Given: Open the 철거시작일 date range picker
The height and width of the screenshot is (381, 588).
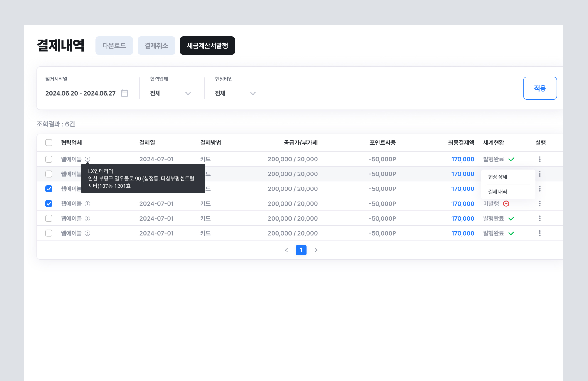Looking at the screenshot, I should pos(81,93).
